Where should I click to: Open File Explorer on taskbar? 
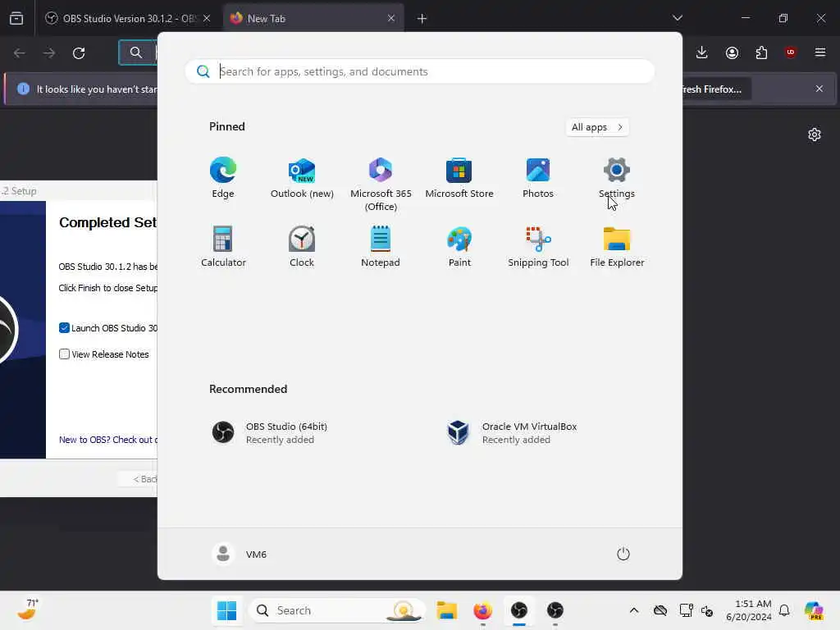click(x=446, y=610)
